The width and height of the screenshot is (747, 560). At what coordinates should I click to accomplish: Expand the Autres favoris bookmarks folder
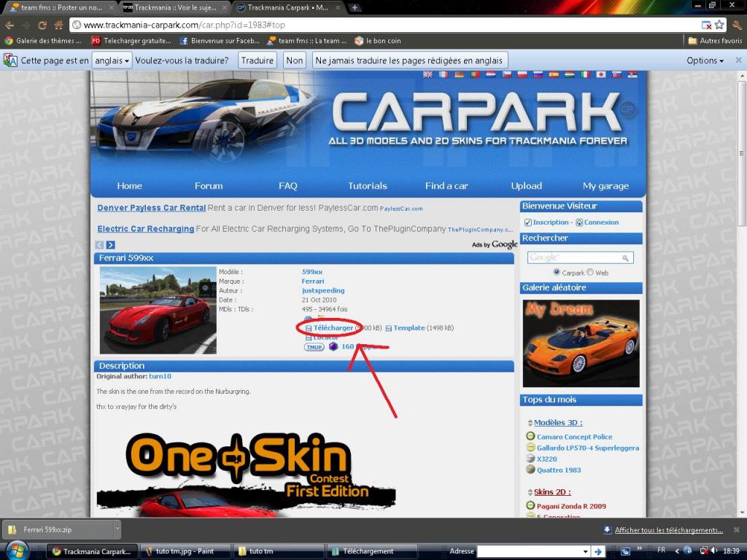[715, 41]
